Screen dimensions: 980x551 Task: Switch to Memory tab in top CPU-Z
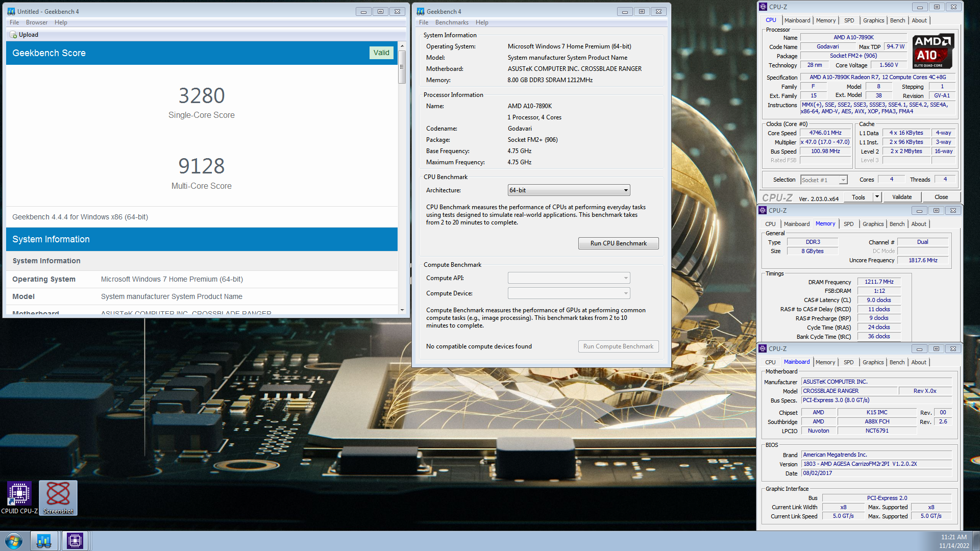[x=826, y=20]
